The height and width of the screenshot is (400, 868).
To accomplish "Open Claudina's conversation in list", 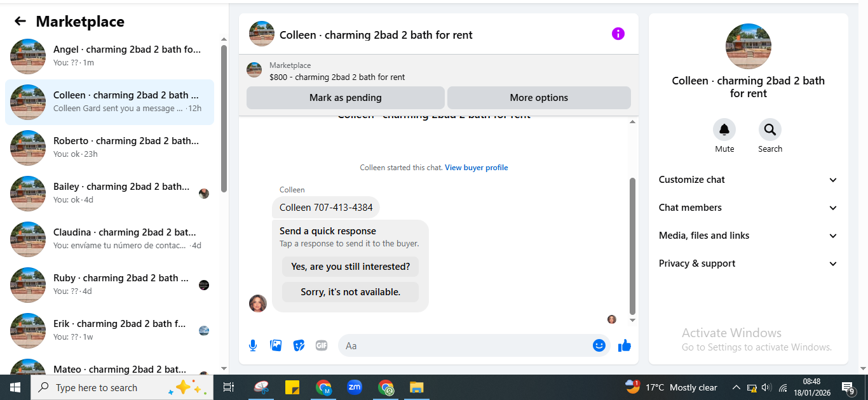I will tap(109, 239).
